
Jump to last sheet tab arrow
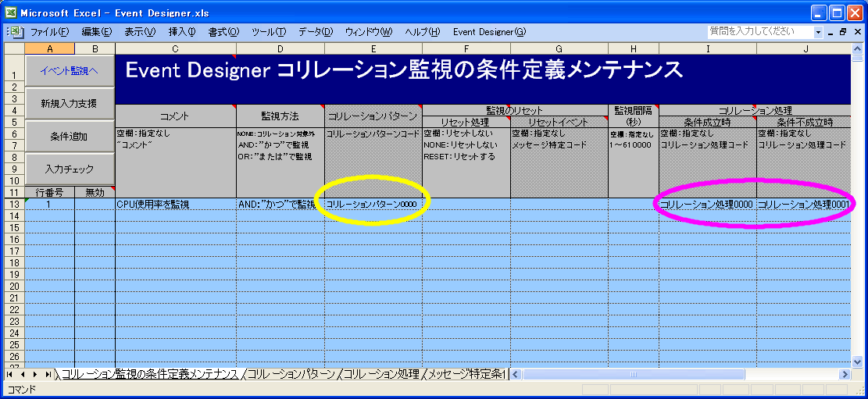tap(48, 375)
